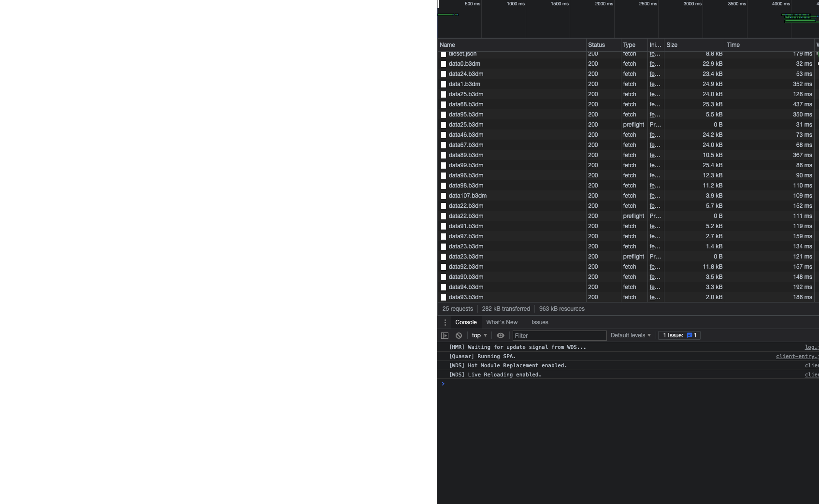Open the What's New tab
Image resolution: width=819 pixels, height=504 pixels.
502,322
